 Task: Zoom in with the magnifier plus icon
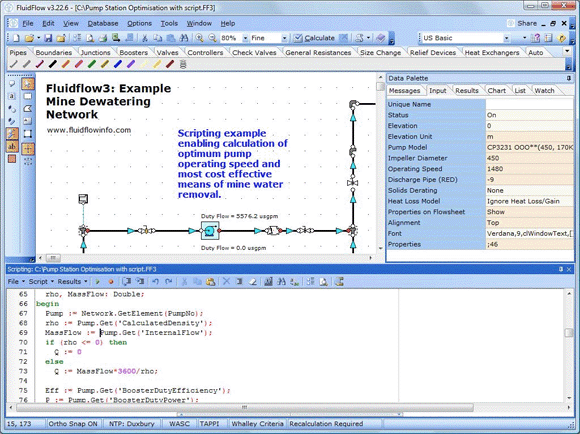[x=199, y=38]
